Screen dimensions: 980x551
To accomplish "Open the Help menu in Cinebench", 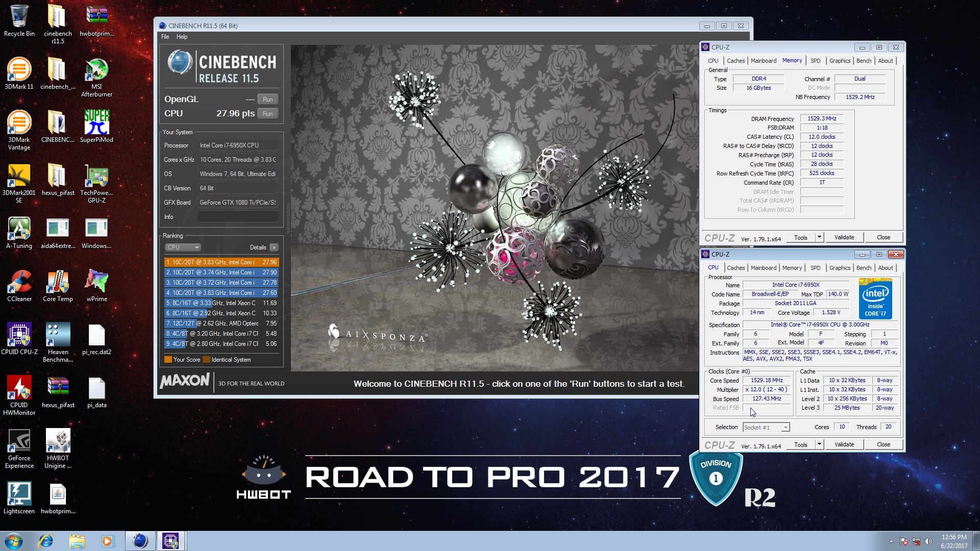I will [x=182, y=37].
